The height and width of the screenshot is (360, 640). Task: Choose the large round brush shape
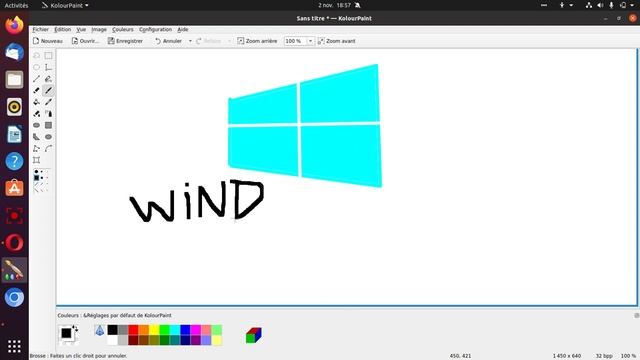pyautogui.click(x=36, y=172)
